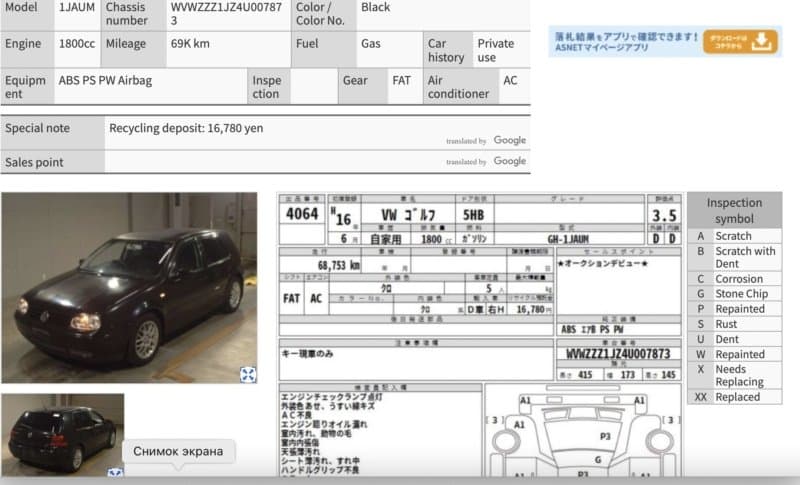Screen dimensions: 800x485
Task: Click the 'Dent' legend row
Action: coord(734,340)
